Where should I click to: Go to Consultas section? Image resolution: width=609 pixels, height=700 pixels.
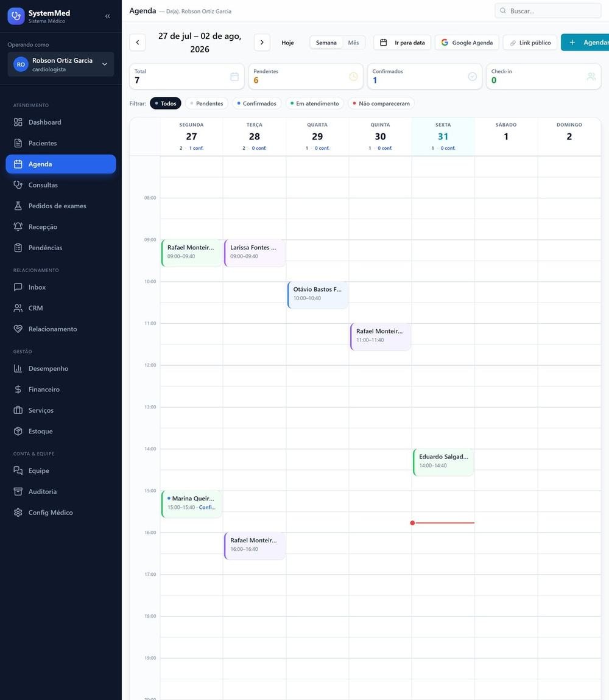tap(61, 185)
